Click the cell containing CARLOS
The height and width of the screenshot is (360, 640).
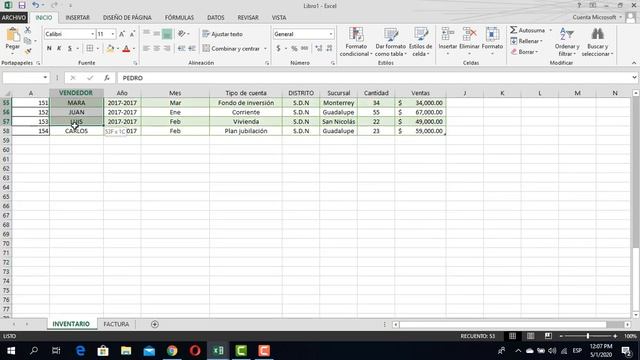(x=76, y=131)
